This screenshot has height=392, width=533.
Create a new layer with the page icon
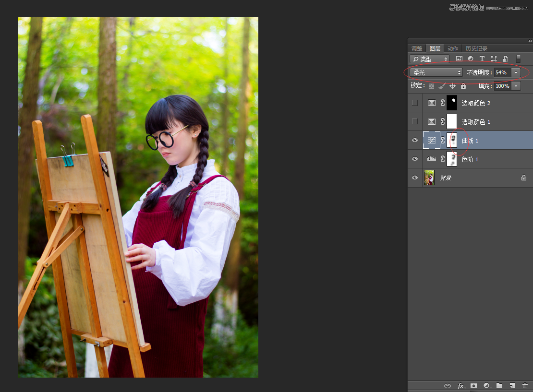[512, 385]
